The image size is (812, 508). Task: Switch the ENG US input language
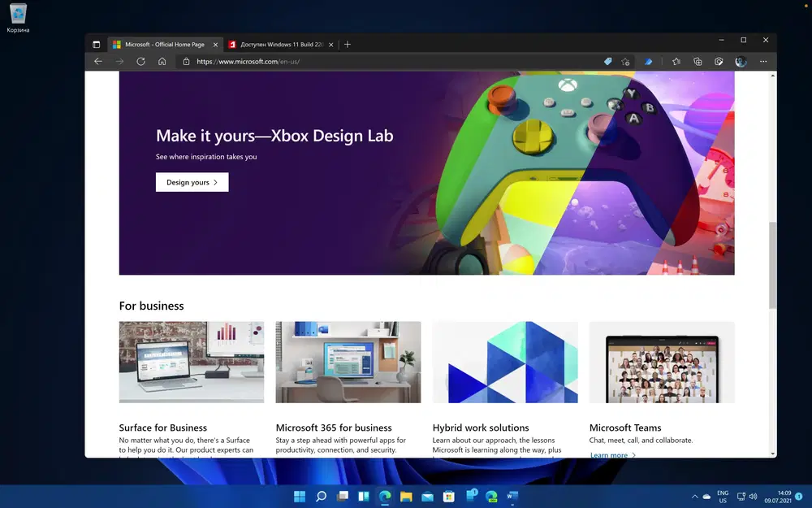[x=723, y=497]
